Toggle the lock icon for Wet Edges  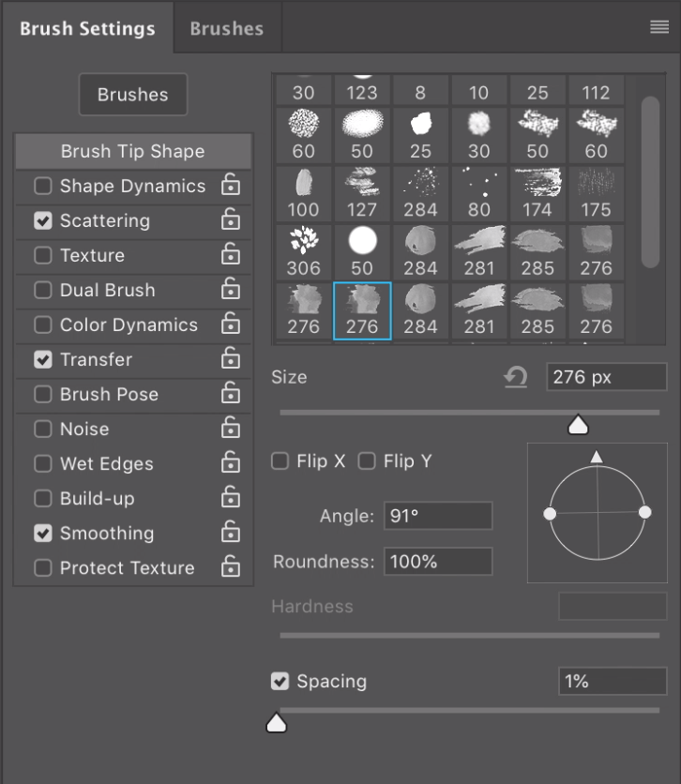click(230, 463)
